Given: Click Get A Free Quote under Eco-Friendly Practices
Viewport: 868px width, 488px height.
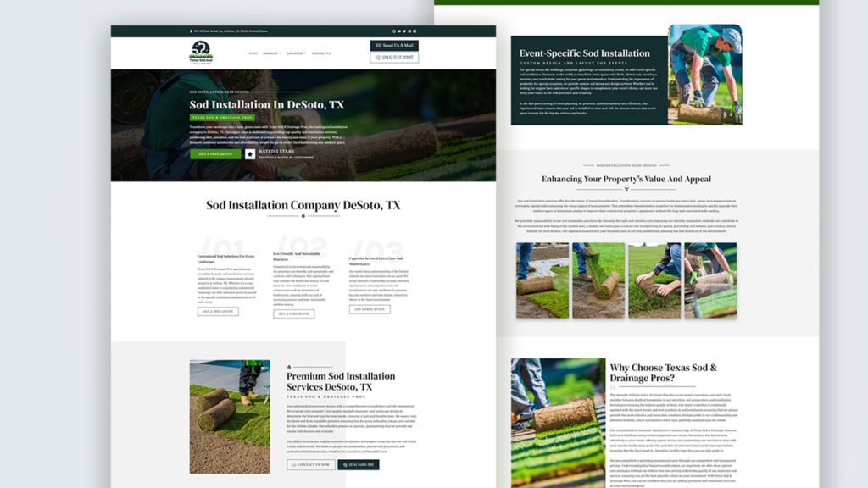Looking at the screenshot, I should (293, 313).
